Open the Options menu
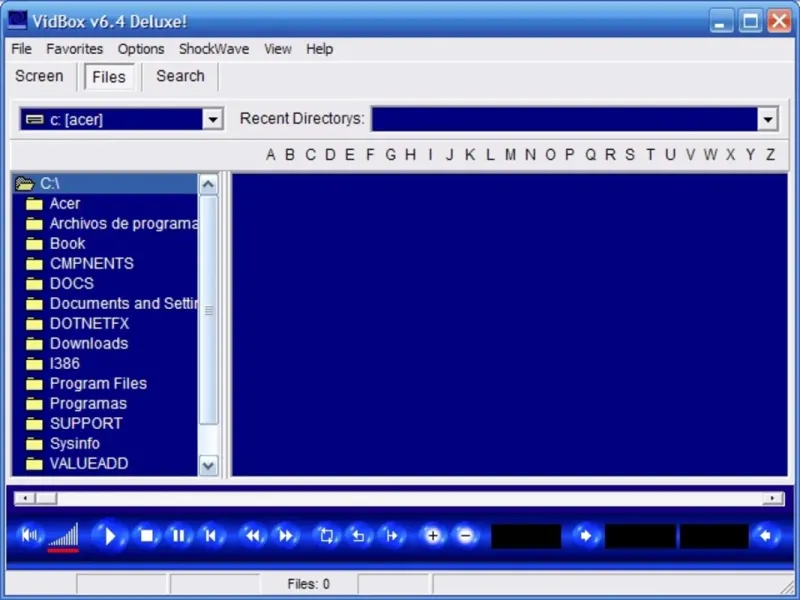Viewport: 800px width, 600px height. pos(141,49)
